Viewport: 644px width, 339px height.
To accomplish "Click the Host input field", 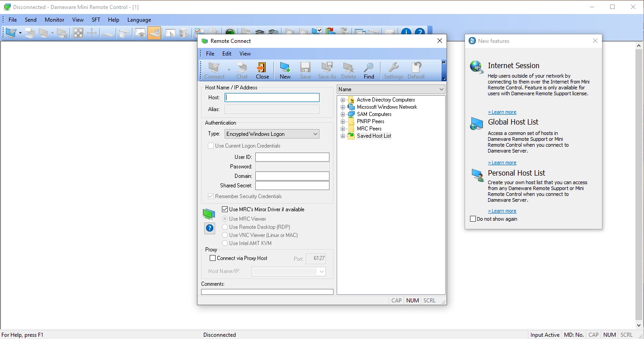I will coord(272,98).
